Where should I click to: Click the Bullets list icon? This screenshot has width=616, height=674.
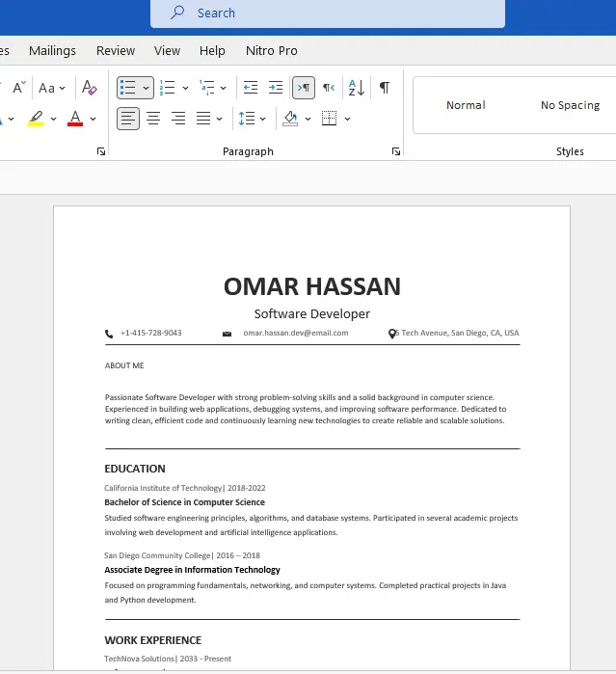pyautogui.click(x=127, y=88)
